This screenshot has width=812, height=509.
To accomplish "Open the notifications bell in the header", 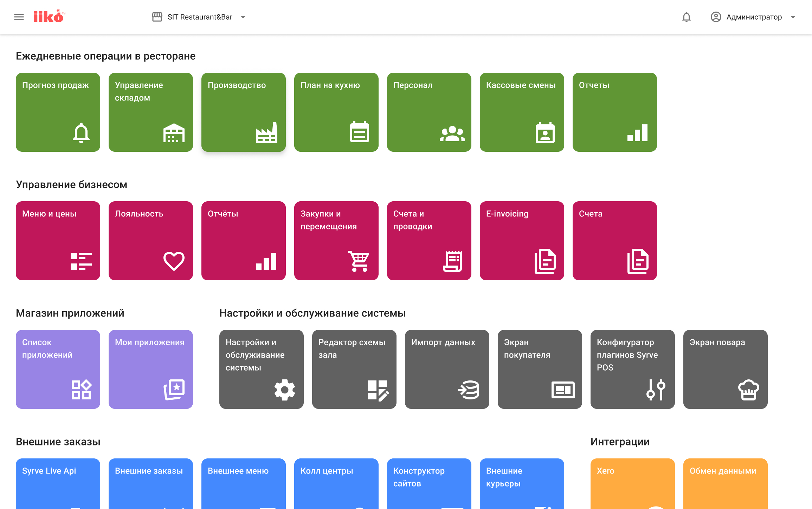I will click(686, 17).
